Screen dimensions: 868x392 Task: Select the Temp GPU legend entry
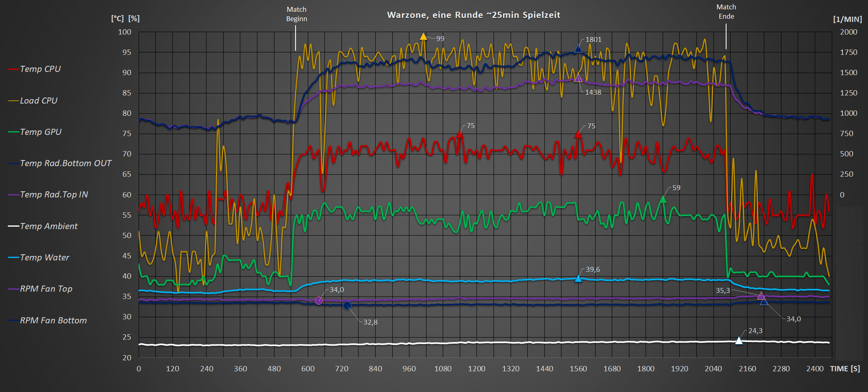[35, 132]
